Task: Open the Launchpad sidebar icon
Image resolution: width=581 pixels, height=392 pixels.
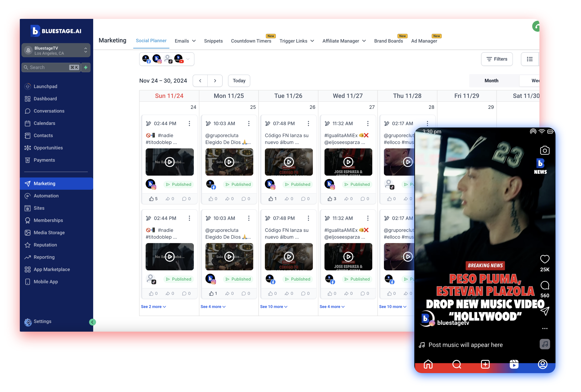Action: click(28, 86)
